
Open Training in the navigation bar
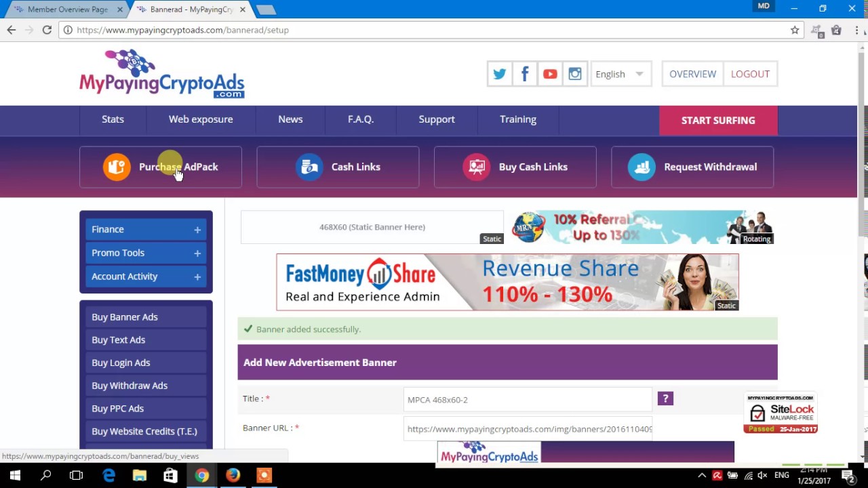point(518,119)
